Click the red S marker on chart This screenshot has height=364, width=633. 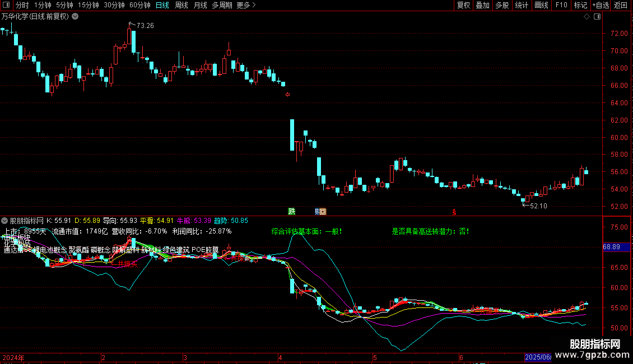click(x=454, y=212)
